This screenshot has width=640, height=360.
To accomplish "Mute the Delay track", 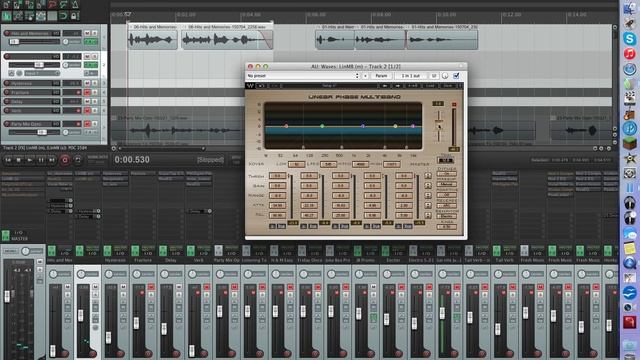I will (87, 101).
